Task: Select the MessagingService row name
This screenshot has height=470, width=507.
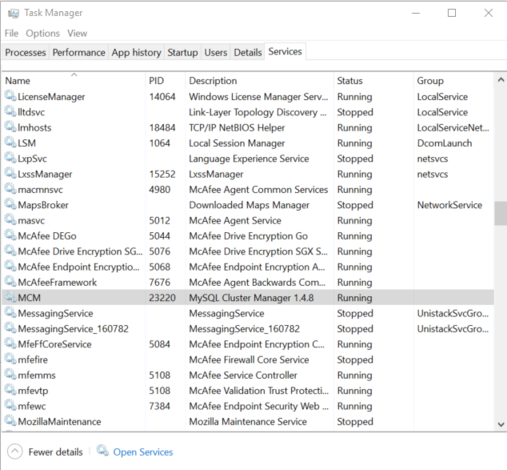Action: pos(55,313)
